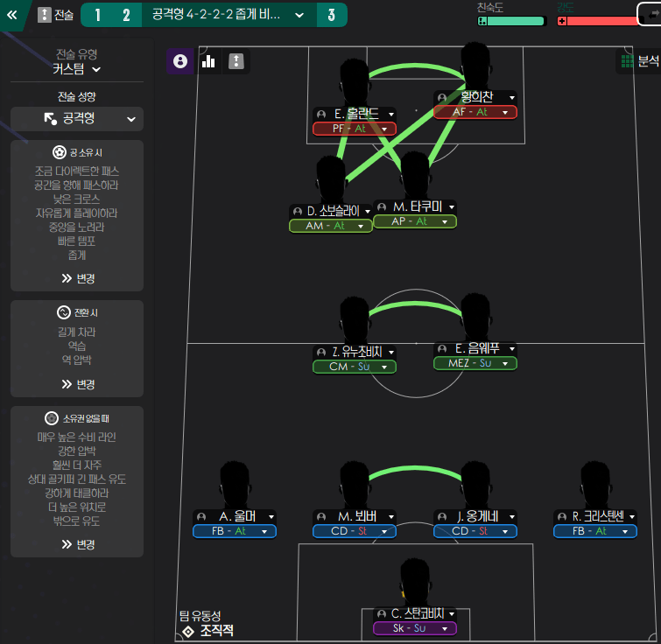Viewport: 661px width, 644px height.
Task: Click the 빠른 템포 instruction text
Action: pos(77,241)
